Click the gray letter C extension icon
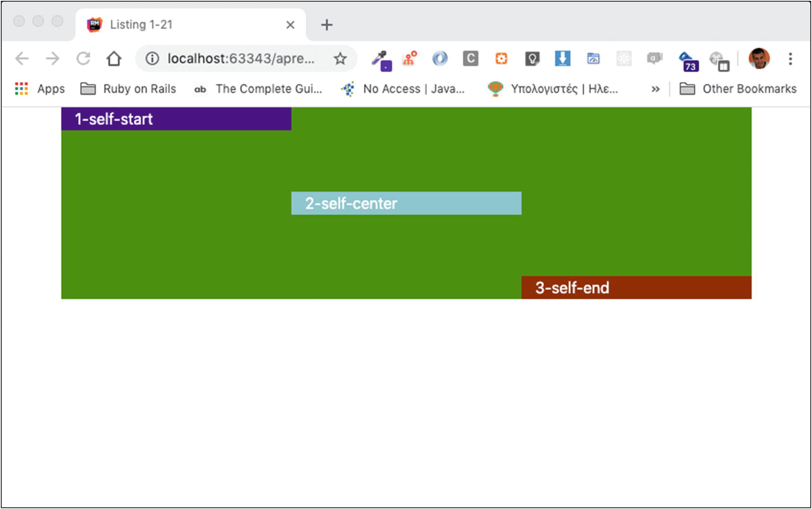This screenshot has width=812, height=509. tap(470, 59)
